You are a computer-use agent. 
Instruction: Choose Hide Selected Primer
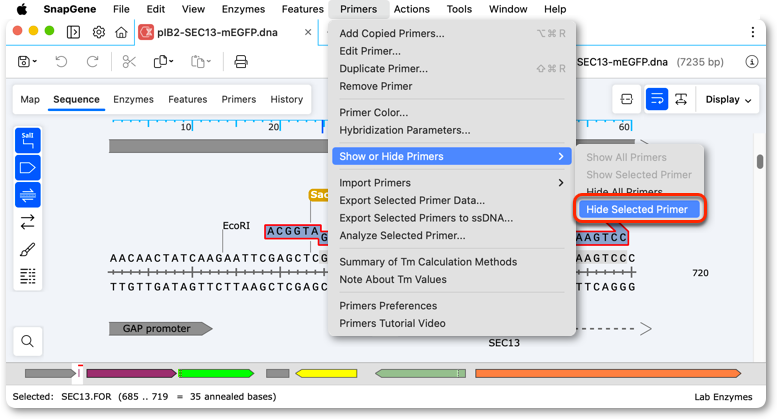637,210
